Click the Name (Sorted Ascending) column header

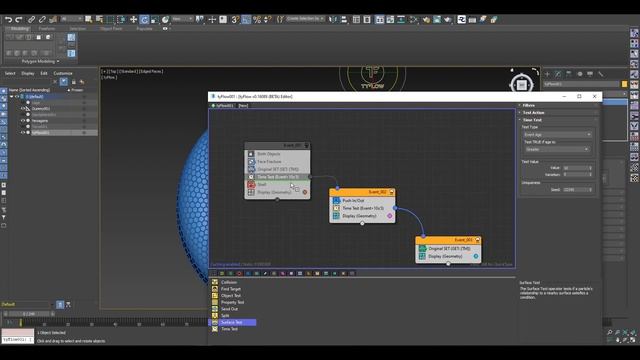pos(29,90)
